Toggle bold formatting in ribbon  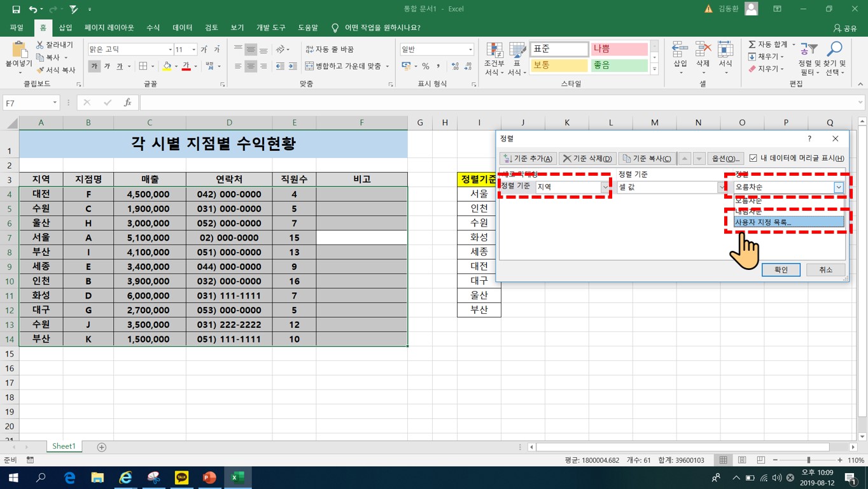pyautogui.click(x=94, y=66)
